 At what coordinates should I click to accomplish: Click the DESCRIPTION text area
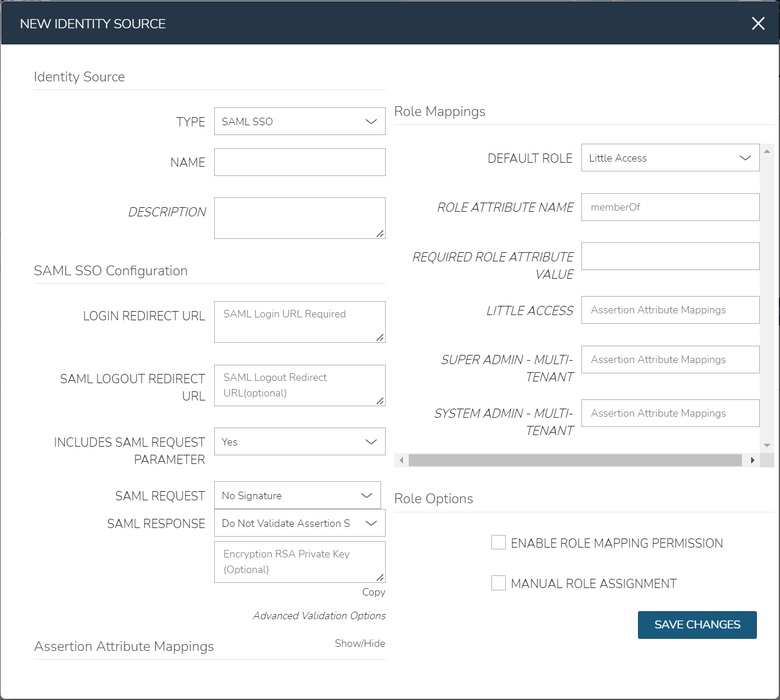point(299,218)
